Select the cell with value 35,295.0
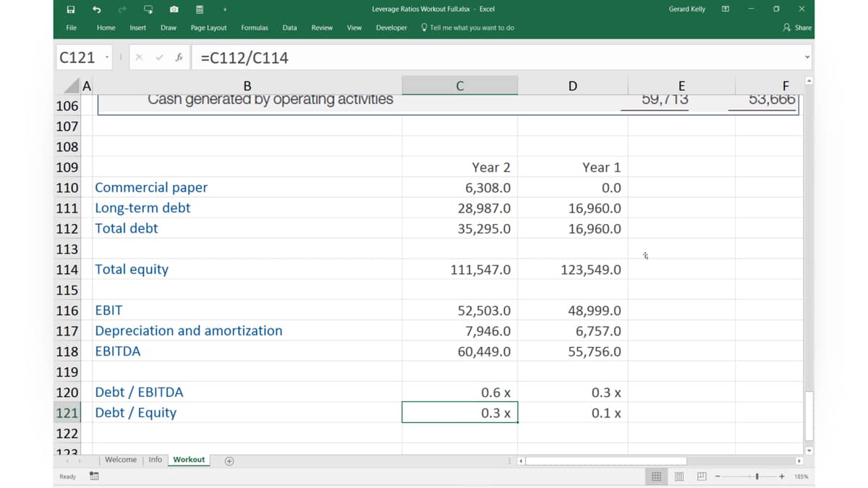This screenshot has height=488, width=868. tap(459, 228)
